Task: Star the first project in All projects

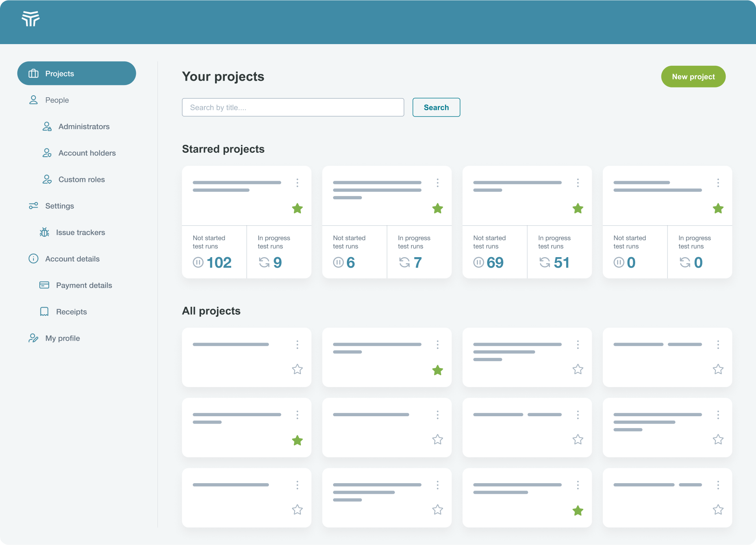Action: 297,369
